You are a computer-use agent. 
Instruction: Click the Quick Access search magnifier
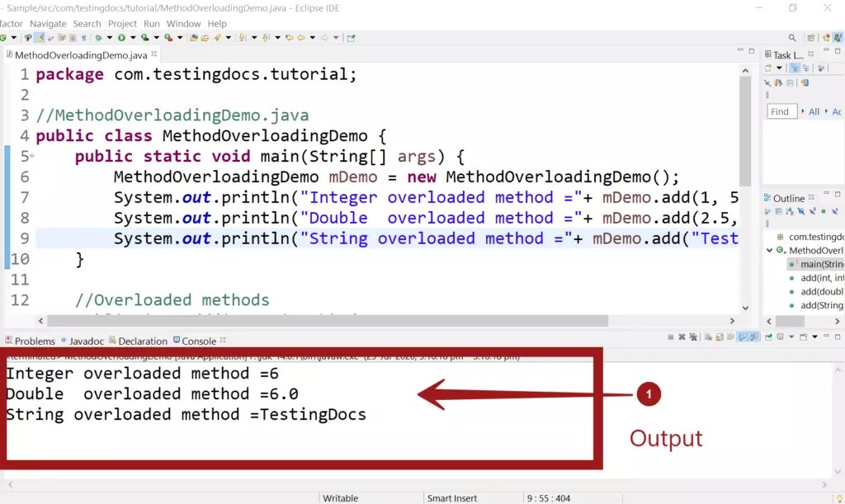[x=792, y=38]
